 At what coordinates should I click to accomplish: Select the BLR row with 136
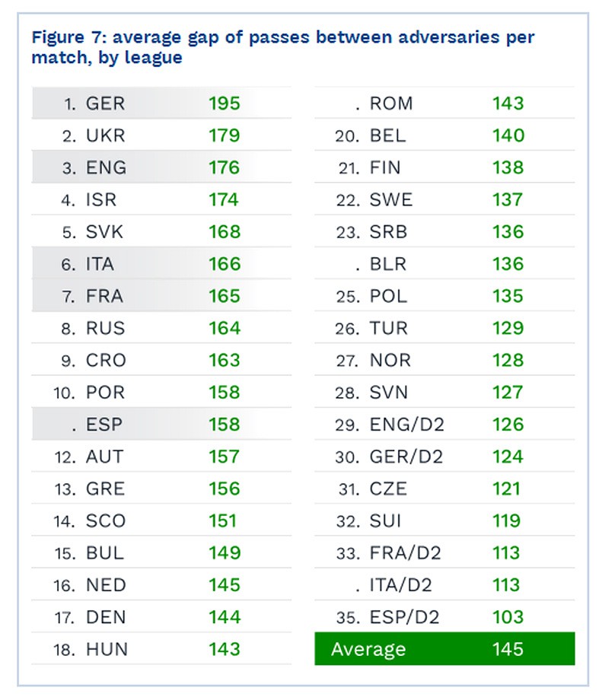click(x=444, y=264)
